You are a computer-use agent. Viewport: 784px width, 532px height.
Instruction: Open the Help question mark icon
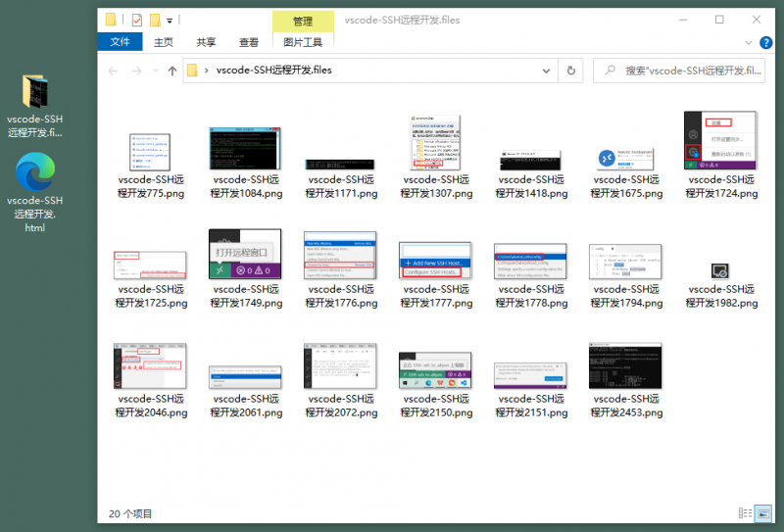point(767,42)
